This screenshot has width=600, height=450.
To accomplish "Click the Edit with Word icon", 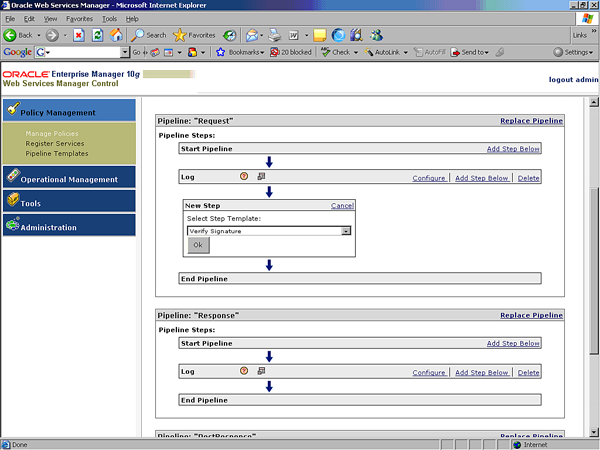I will pos(293,35).
